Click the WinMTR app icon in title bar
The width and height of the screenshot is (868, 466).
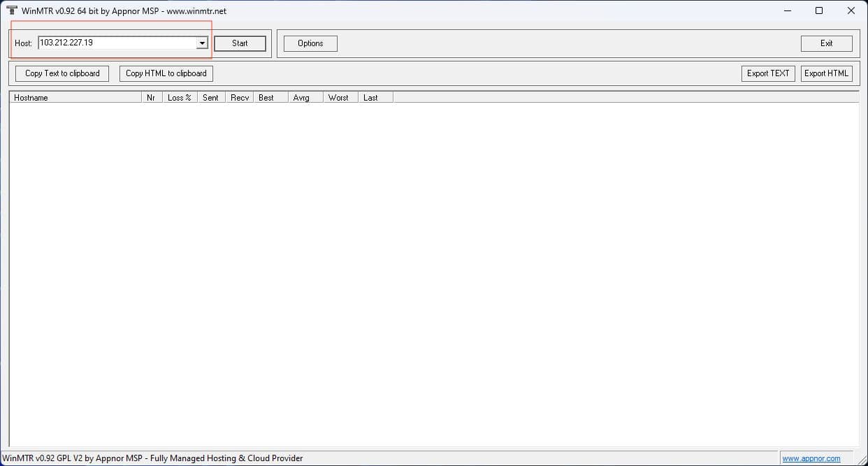pos(11,10)
